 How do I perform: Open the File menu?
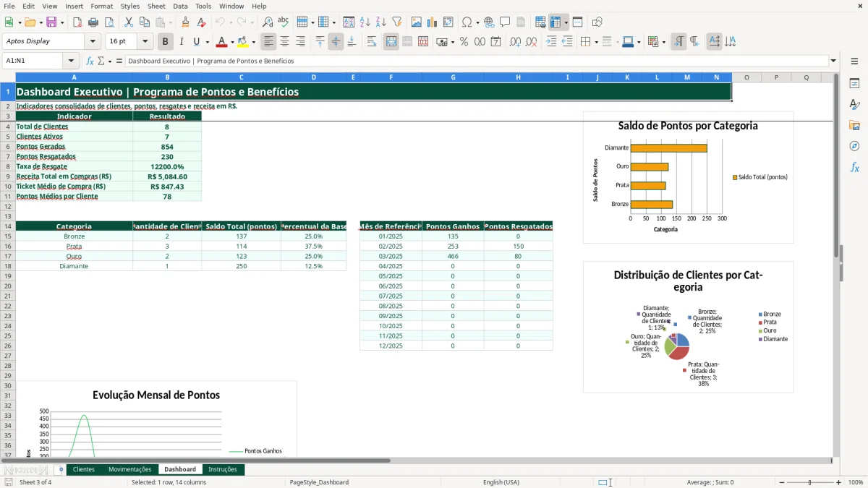(x=9, y=6)
